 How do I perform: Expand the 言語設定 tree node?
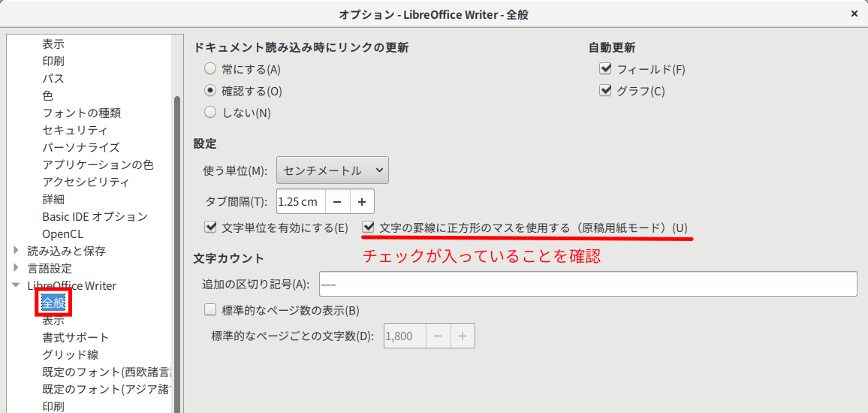tap(16, 269)
